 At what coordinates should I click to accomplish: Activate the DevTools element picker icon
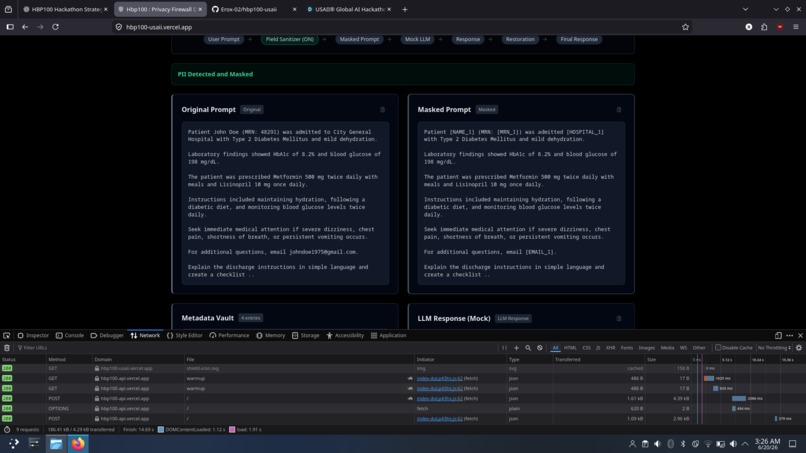(7, 335)
